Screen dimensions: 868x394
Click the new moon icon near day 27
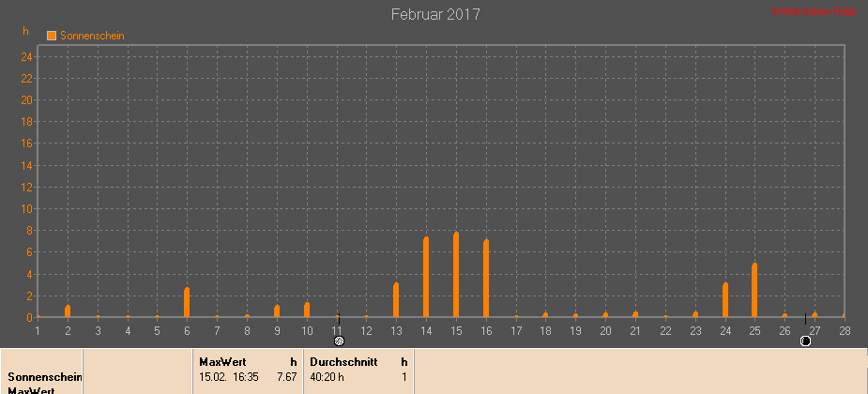(x=805, y=341)
